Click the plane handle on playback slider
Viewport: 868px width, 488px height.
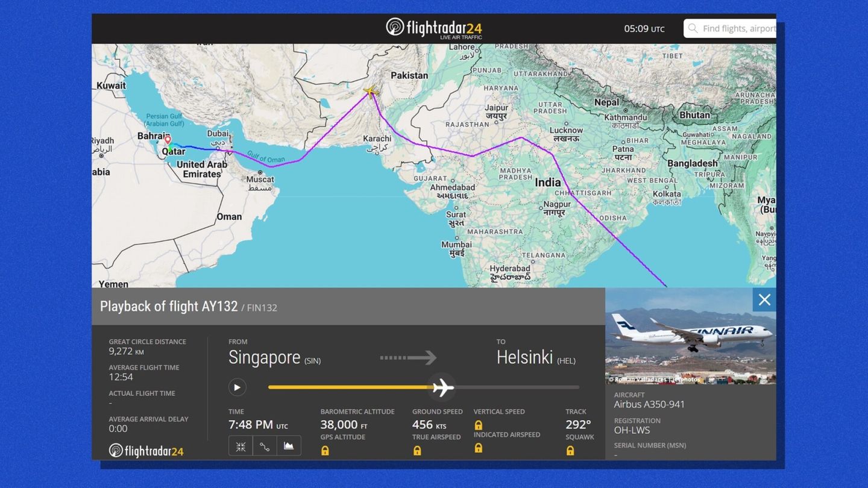point(442,387)
